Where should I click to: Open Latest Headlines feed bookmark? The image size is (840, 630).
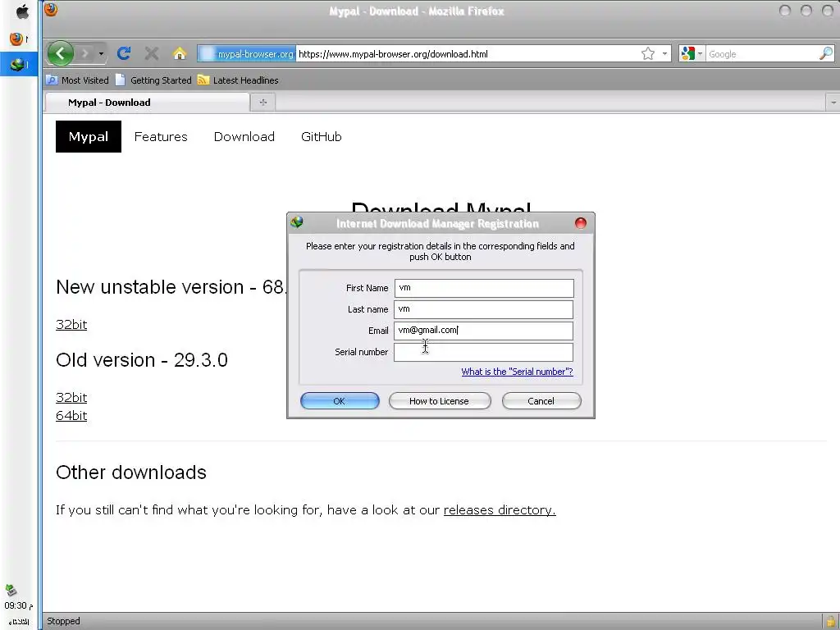point(238,80)
